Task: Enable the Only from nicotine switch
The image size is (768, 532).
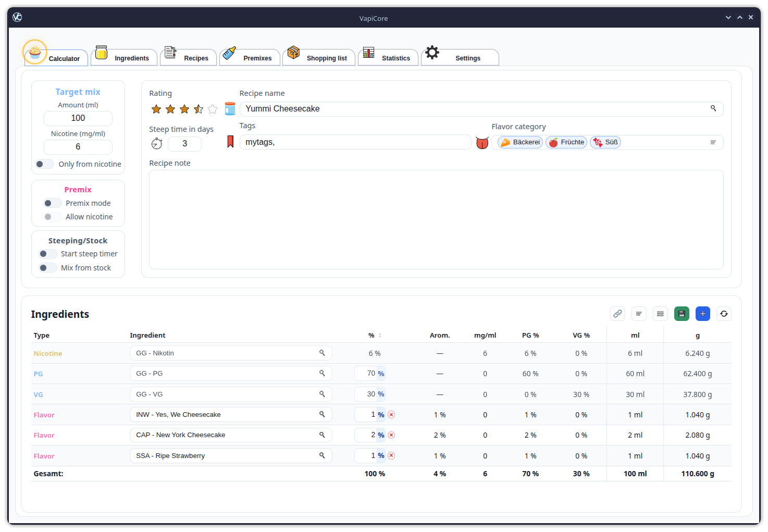Action: pyautogui.click(x=44, y=164)
